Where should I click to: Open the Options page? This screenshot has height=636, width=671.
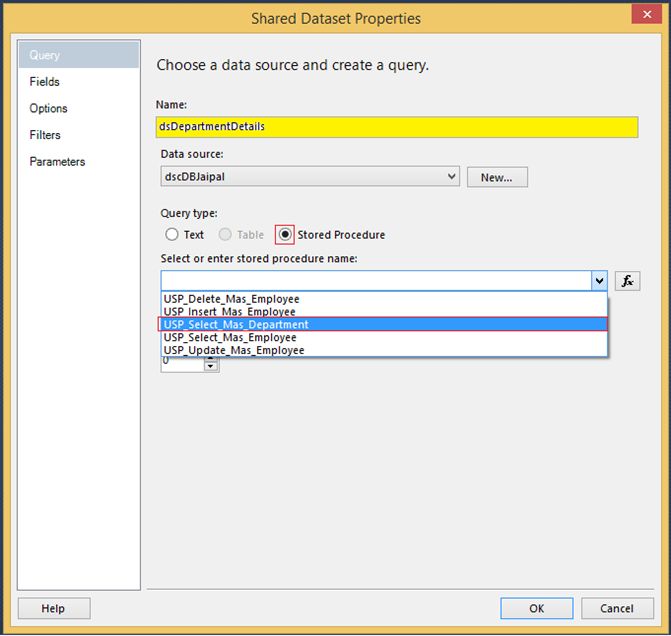pos(49,108)
